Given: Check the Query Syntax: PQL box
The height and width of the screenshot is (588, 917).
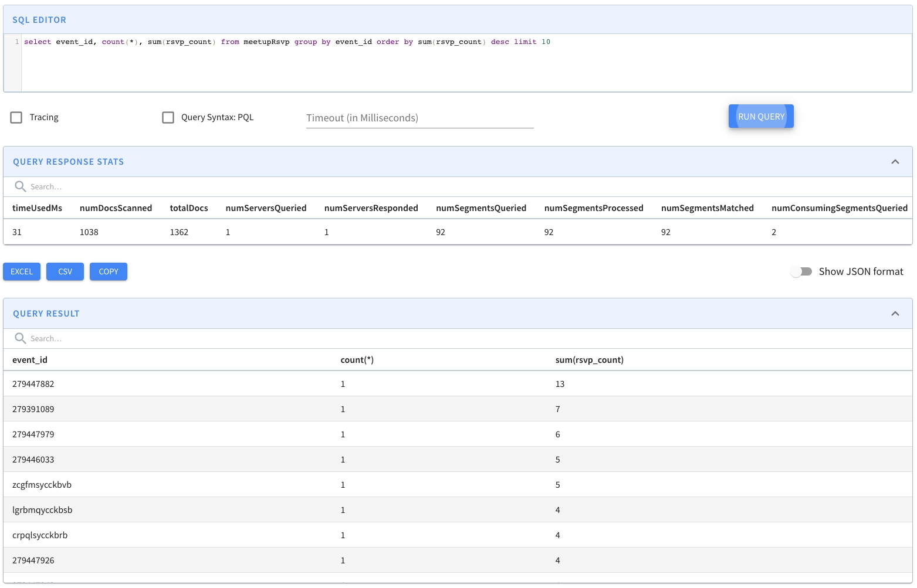Looking at the screenshot, I should point(168,117).
